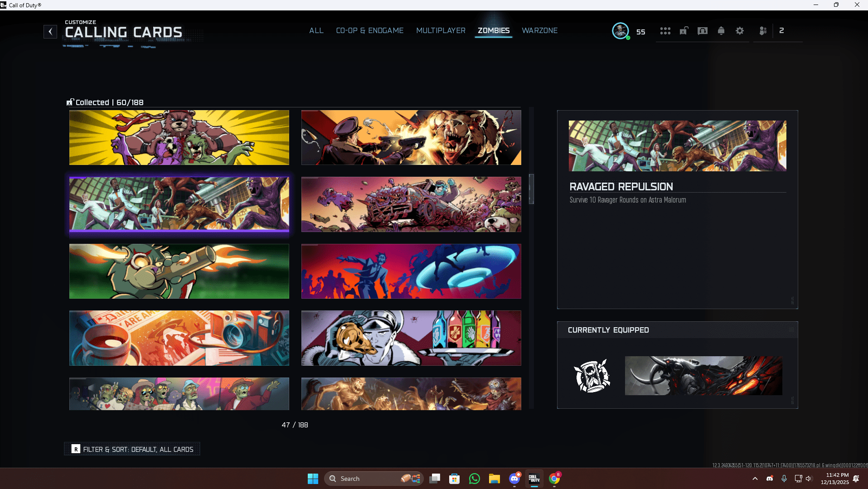Select the Co-op & Endgame tab

(369, 31)
